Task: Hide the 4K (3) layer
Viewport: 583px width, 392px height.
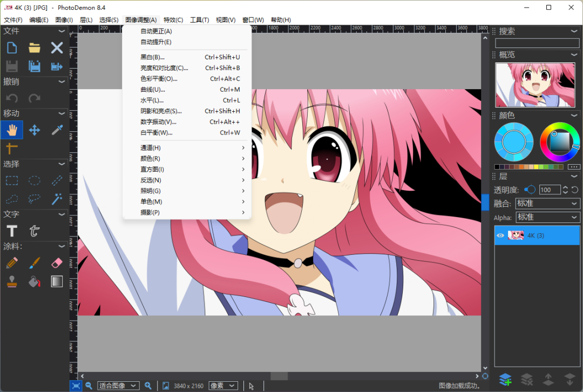Action: point(500,235)
